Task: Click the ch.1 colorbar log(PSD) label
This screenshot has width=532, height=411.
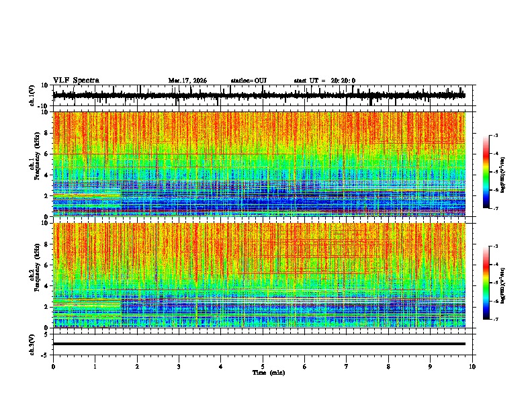Action: tap(503, 175)
